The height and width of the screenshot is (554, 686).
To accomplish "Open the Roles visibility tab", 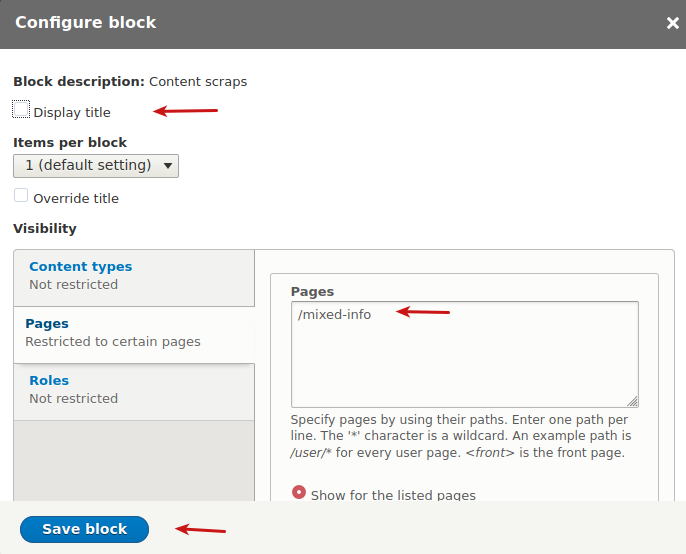I will (x=49, y=381).
